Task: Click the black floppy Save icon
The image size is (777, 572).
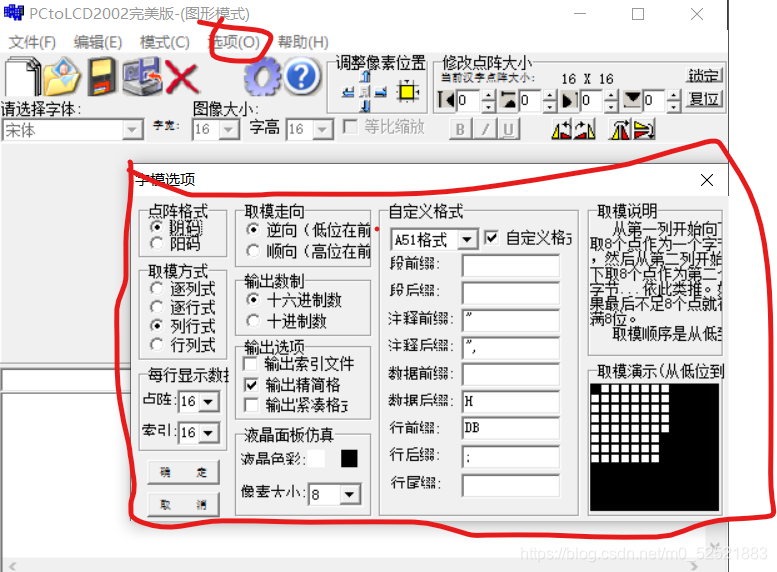Action: tap(102, 76)
